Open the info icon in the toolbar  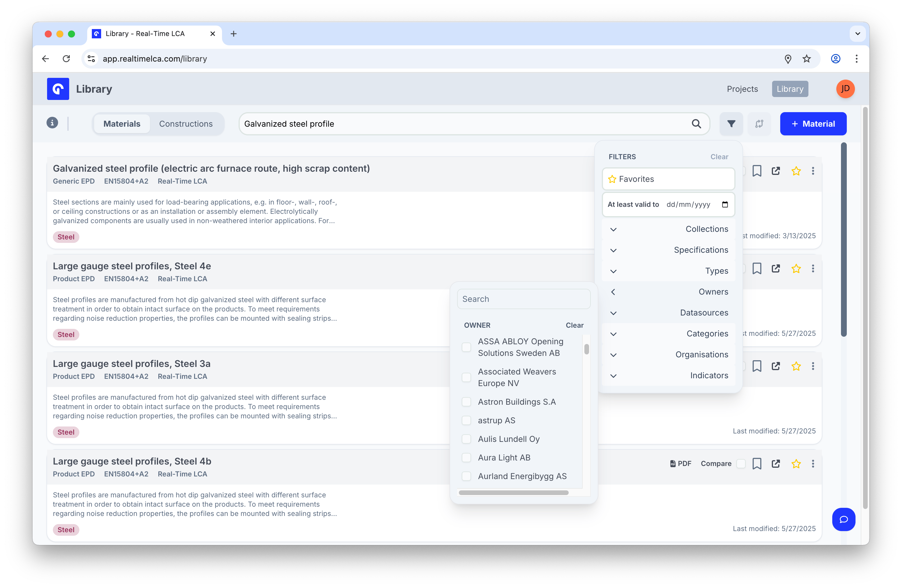pos(52,123)
